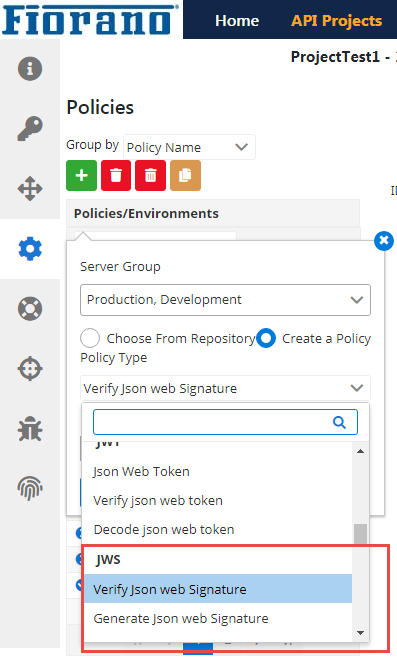Open the move arrows sidebar icon
The image size is (397, 665).
point(30,189)
